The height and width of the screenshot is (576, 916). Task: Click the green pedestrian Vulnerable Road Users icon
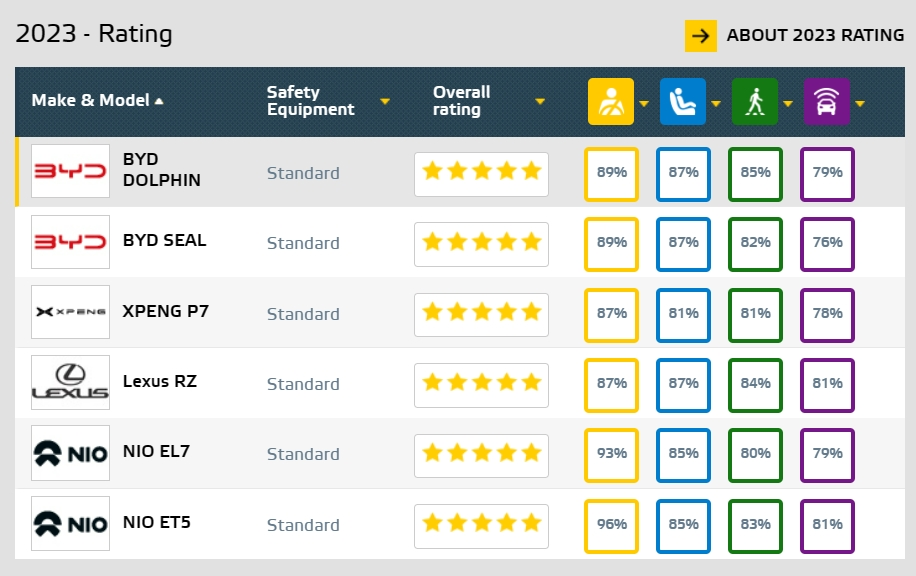tap(755, 101)
